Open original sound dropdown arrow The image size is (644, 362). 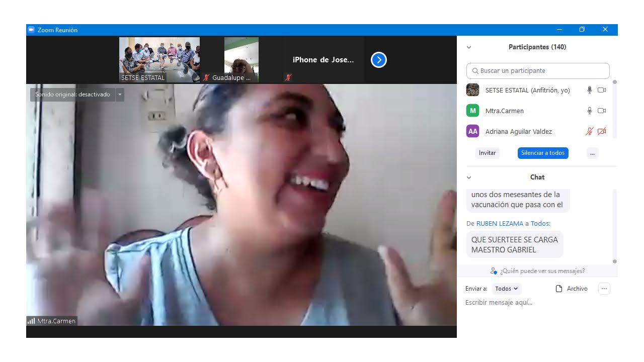[x=120, y=95]
